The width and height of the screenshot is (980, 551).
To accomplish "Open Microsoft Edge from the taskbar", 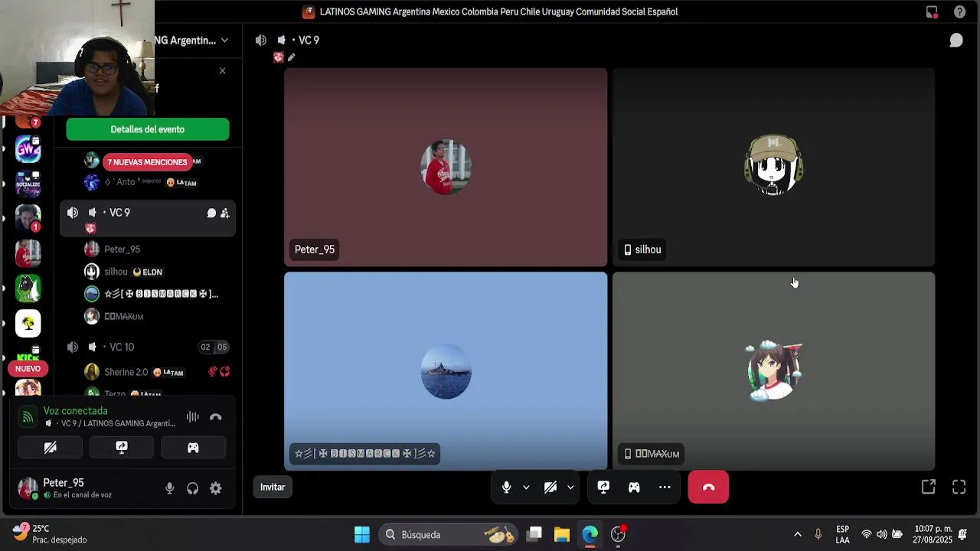I will 590,534.
